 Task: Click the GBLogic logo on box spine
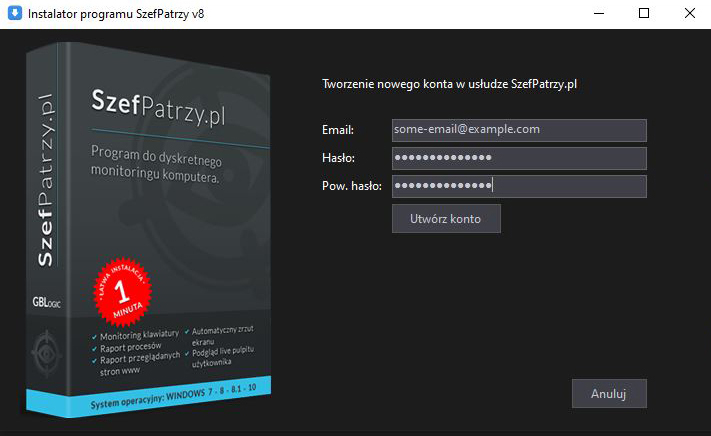[x=46, y=302]
